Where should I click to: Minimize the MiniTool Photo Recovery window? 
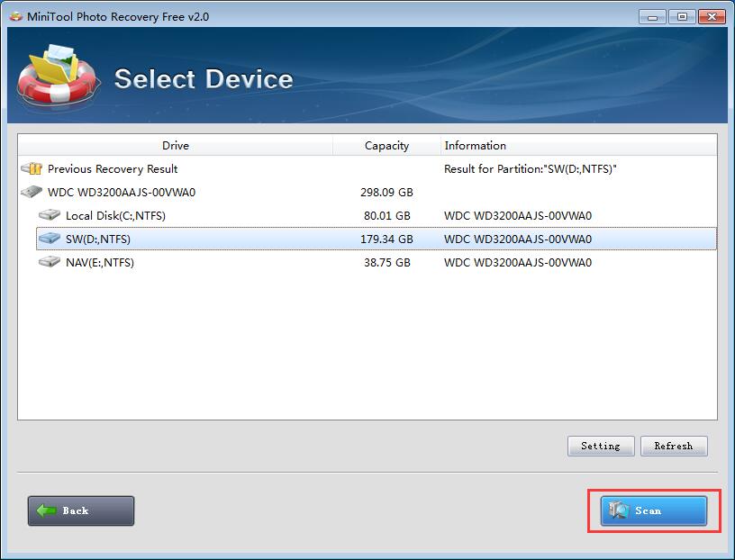pyautogui.click(x=652, y=17)
